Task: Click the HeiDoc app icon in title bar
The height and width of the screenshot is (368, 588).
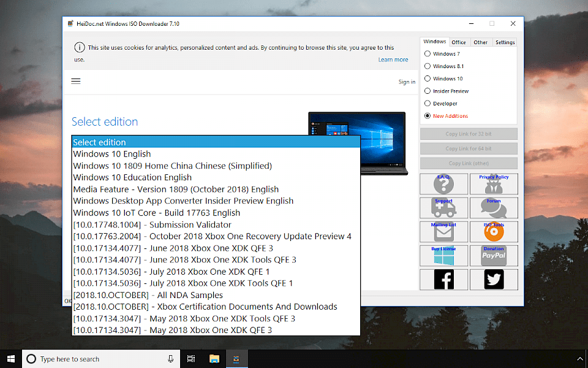Action: tap(70, 24)
